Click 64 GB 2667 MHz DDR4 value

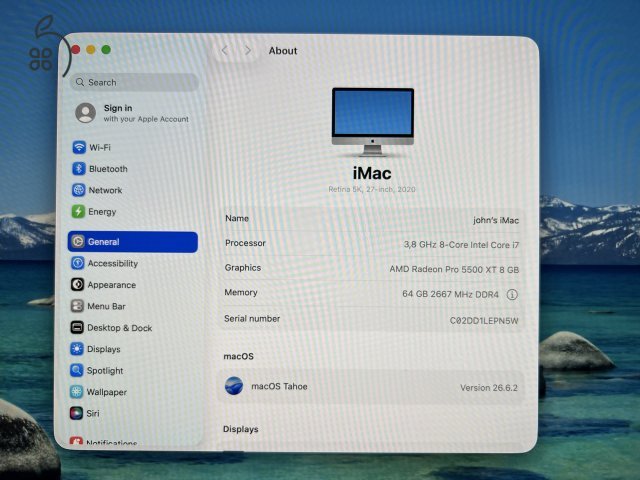[451, 294]
